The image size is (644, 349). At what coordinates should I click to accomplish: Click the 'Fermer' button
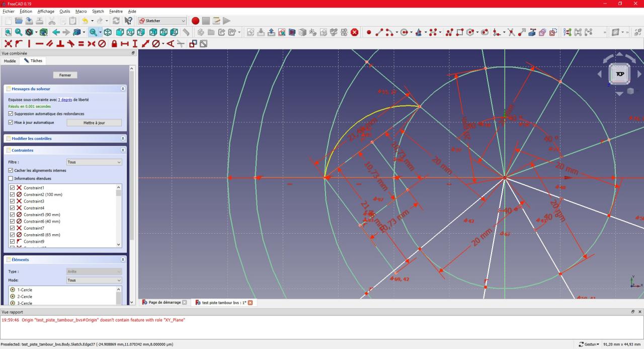pos(65,75)
